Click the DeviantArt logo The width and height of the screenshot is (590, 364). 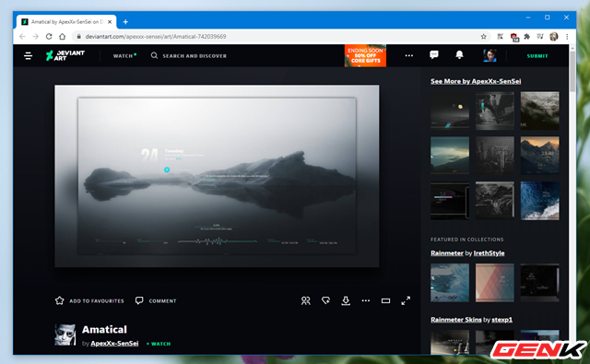[65, 55]
